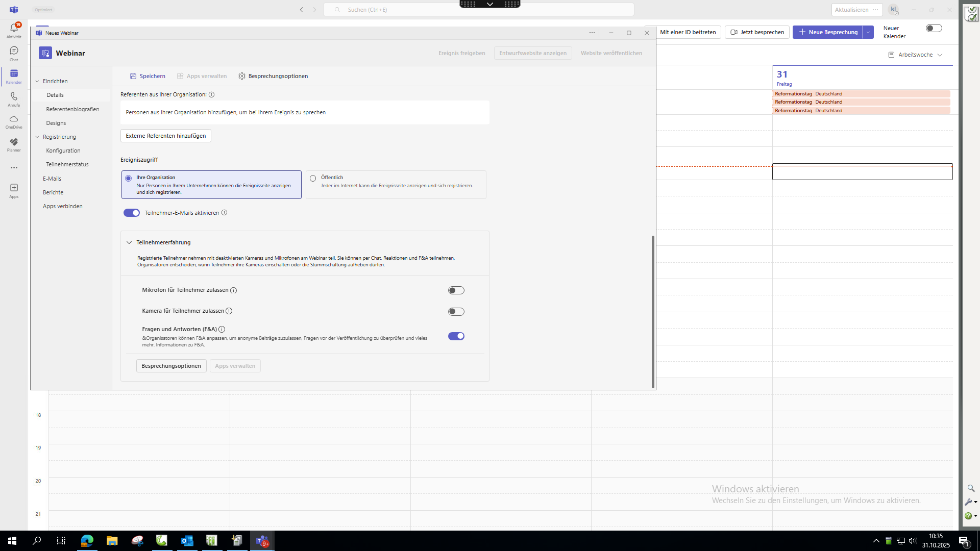Open Besprechungsoptionen gear in toolbar
This screenshot has width=980, height=551.
(273, 76)
